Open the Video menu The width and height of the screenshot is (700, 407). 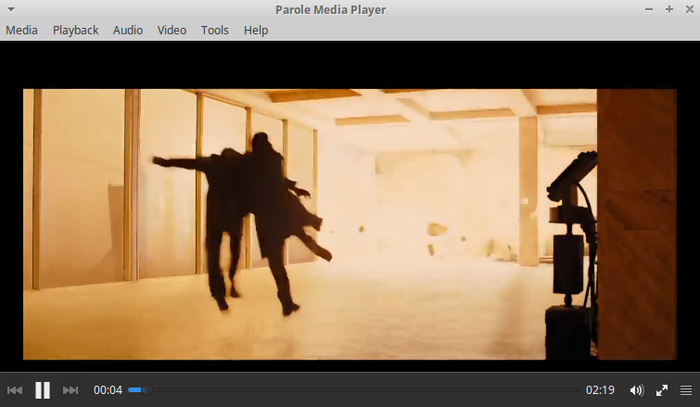pos(171,30)
